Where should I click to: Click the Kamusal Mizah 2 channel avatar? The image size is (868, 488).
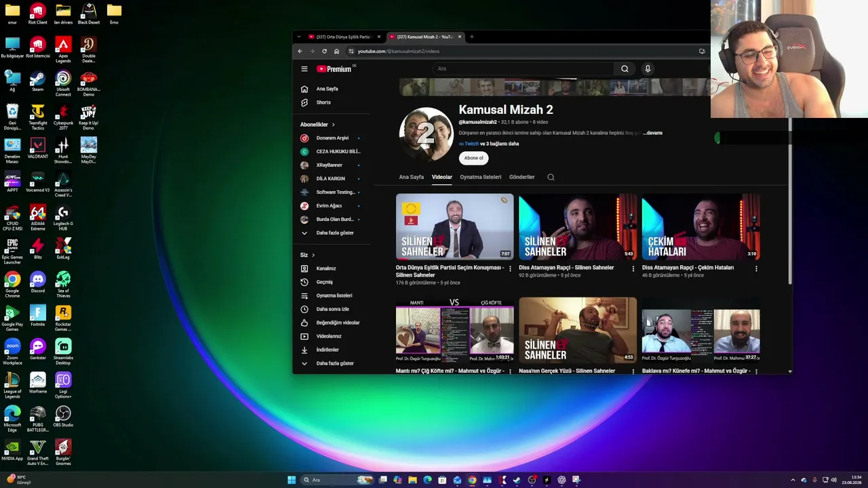[426, 134]
